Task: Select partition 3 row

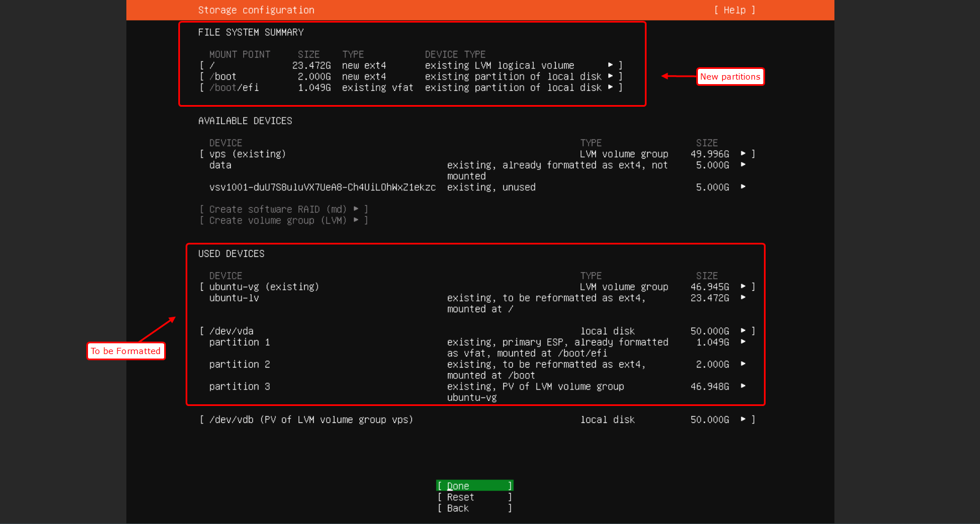Action: coord(477,392)
